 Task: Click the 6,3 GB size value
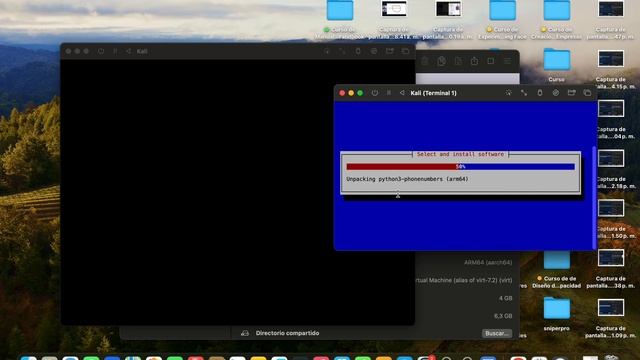click(x=503, y=316)
